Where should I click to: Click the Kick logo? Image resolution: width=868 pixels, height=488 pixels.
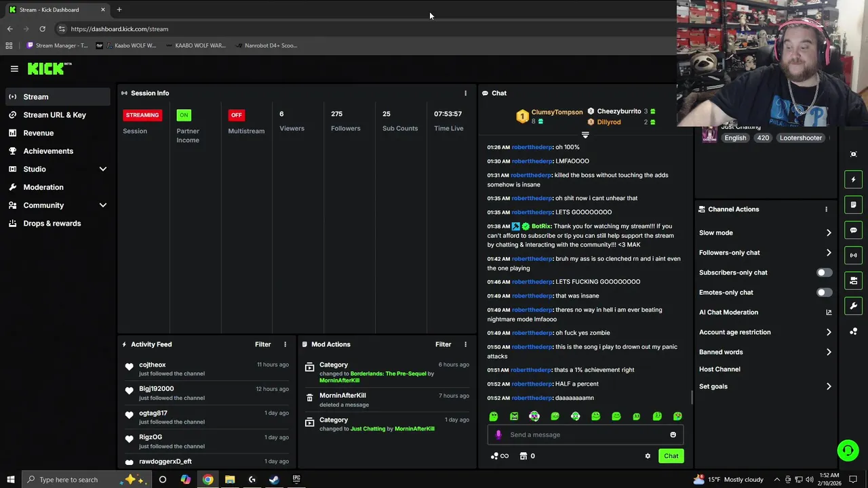pos(50,68)
